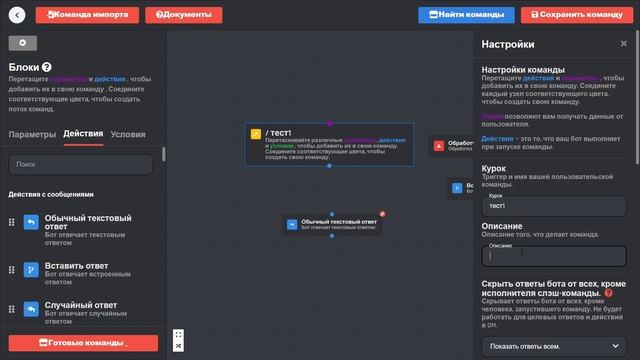Click the shuffle layout canvas icon

click(178, 346)
